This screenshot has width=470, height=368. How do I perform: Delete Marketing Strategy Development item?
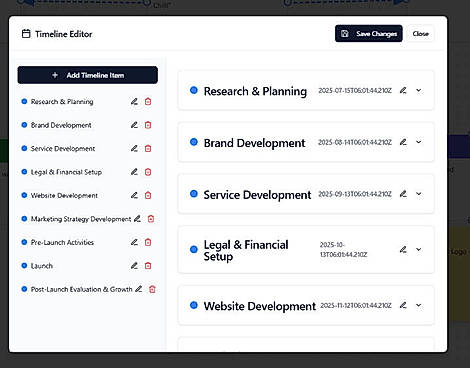click(151, 219)
